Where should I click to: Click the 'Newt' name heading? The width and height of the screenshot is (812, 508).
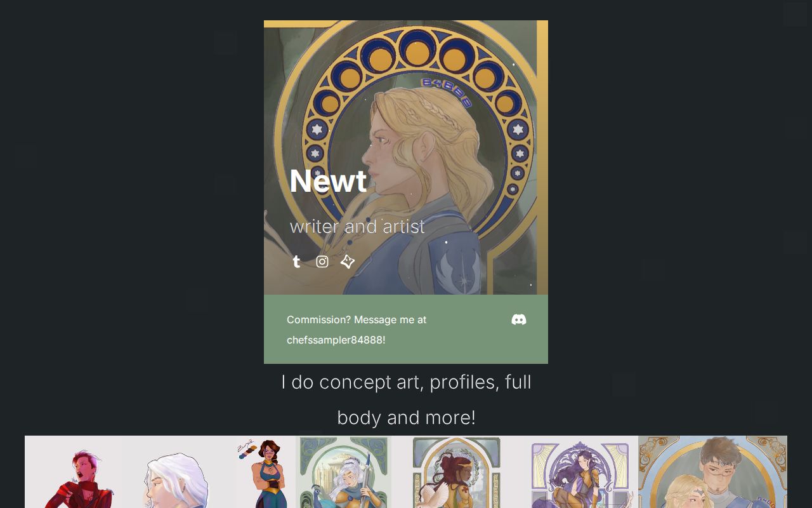(328, 181)
